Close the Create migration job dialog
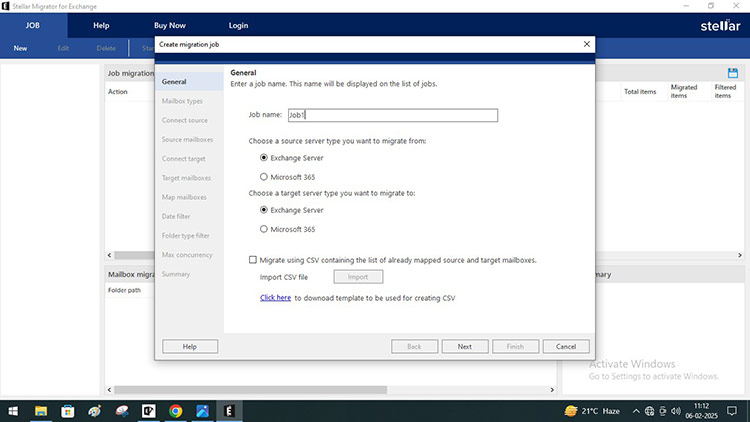 pos(586,45)
